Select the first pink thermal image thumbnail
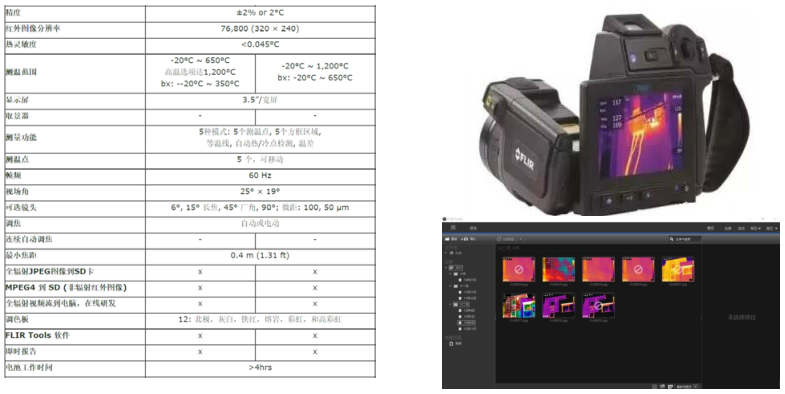This screenshot has height=394, width=785. [x=519, y=269]
